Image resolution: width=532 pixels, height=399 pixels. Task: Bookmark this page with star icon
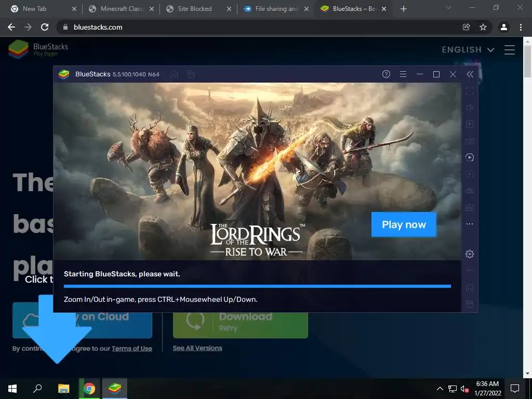483,27
